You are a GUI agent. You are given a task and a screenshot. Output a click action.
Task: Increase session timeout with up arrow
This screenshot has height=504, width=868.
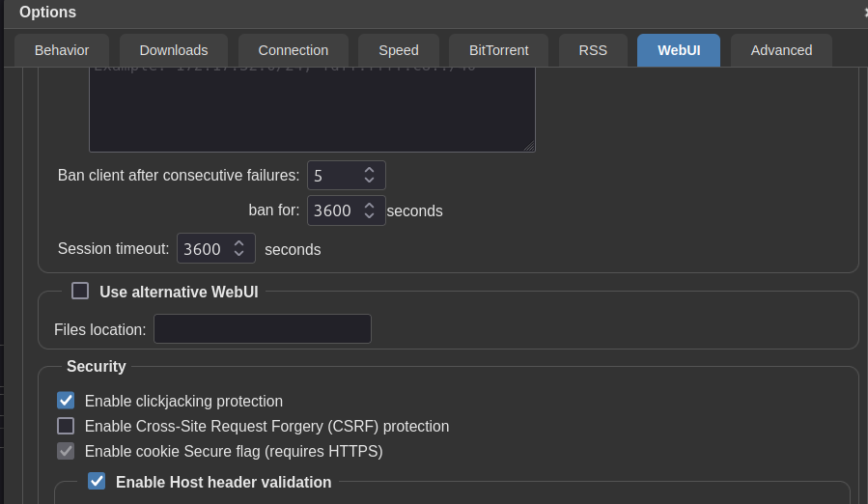pyautogui.click(x=238, y=243)
